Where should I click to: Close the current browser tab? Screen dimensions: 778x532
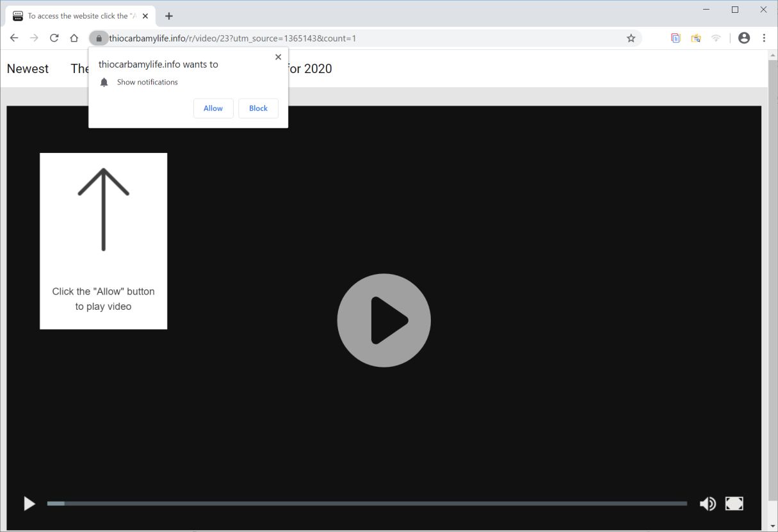145,16
